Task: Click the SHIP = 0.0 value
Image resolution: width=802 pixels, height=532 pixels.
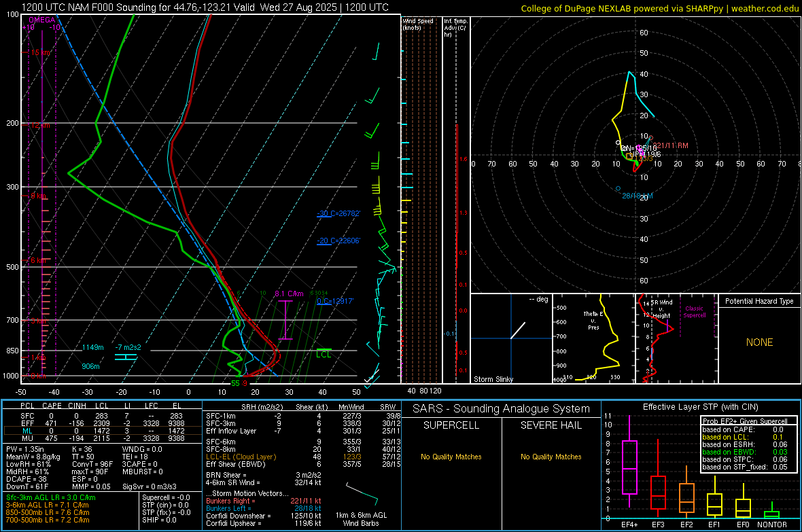Action: coord(159,520)
